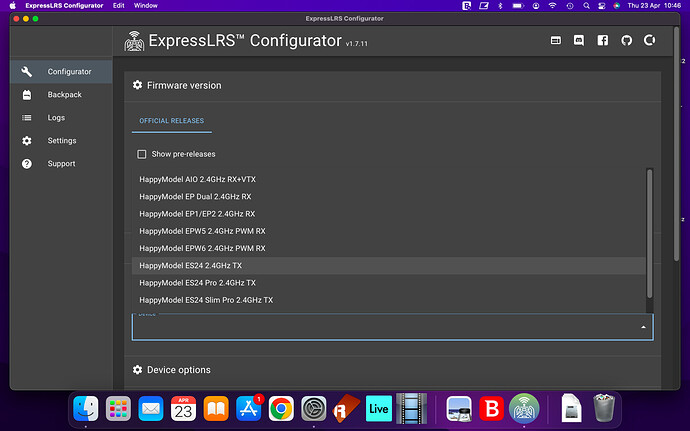Go to Logs in the sidebar
The width and height of the screenshot is (690, 431).
[56, 118]
